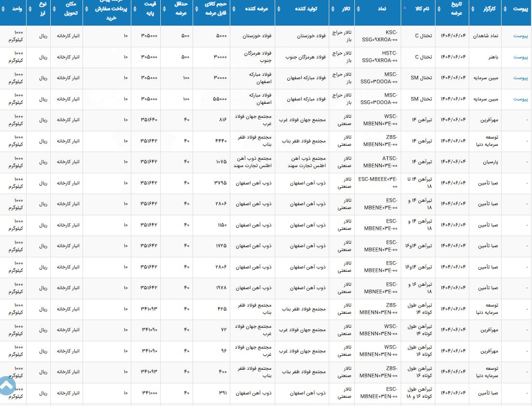Sort by the حجم کالای قابل عرضه arrow icon

[196, 9]
